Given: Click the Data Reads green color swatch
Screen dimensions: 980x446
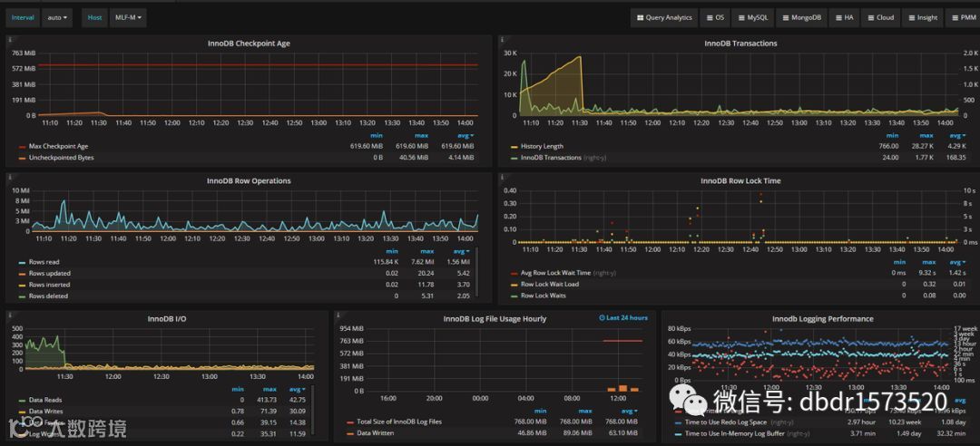Looking at the screenshot, I should point(23,400).
